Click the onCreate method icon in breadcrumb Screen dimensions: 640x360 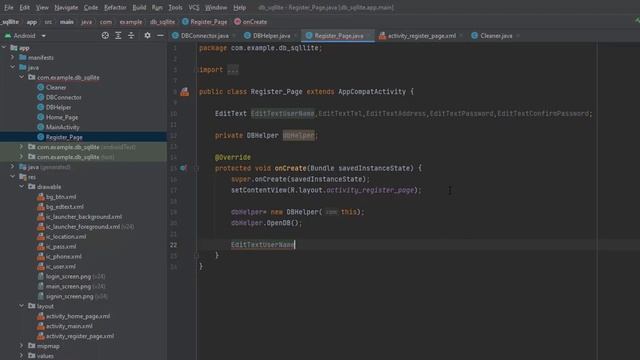[x=238, y=22]
